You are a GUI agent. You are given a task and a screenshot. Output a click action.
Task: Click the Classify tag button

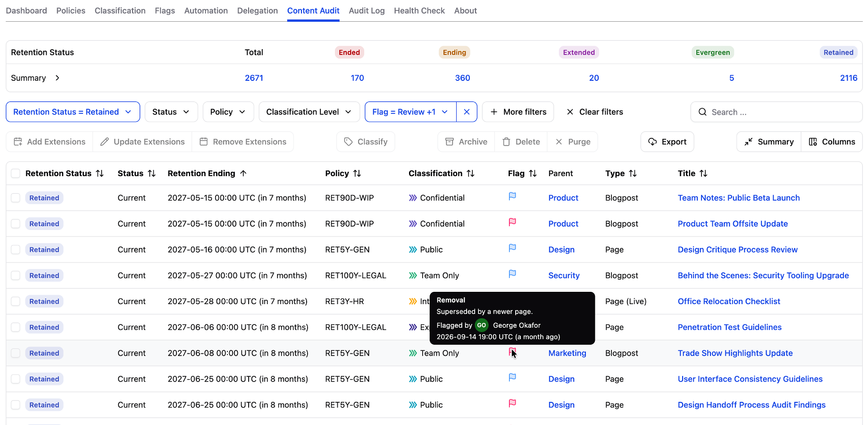pos(366,142)
